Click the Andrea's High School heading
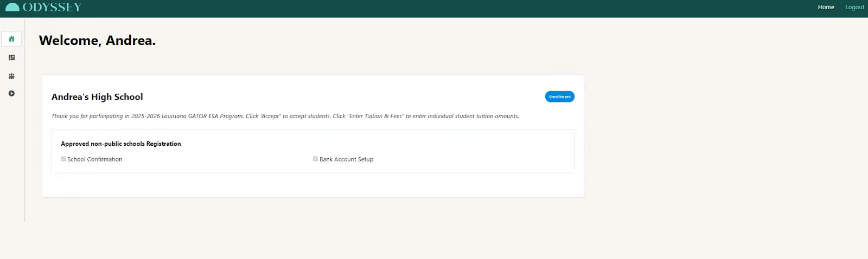The width and height of the screenshot is (868, 259). [97, 97]
